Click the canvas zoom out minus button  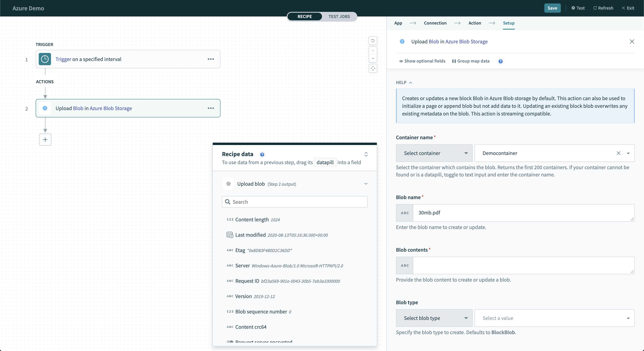[x=373, y=58]
